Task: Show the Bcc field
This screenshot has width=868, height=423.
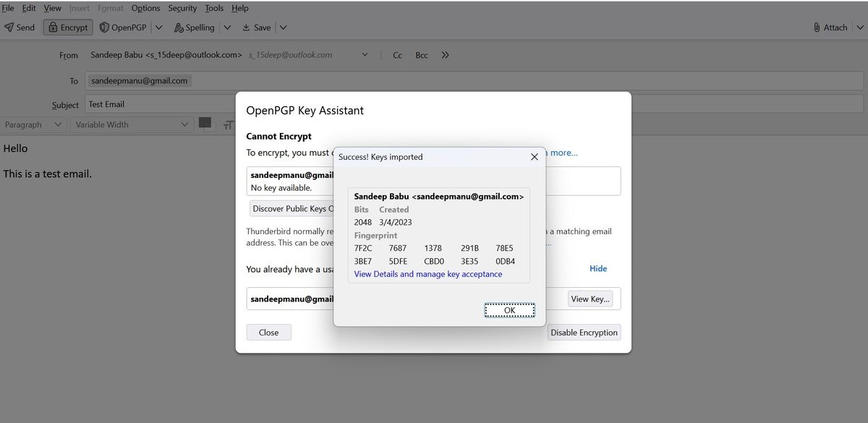Action: tap(422, 55)
